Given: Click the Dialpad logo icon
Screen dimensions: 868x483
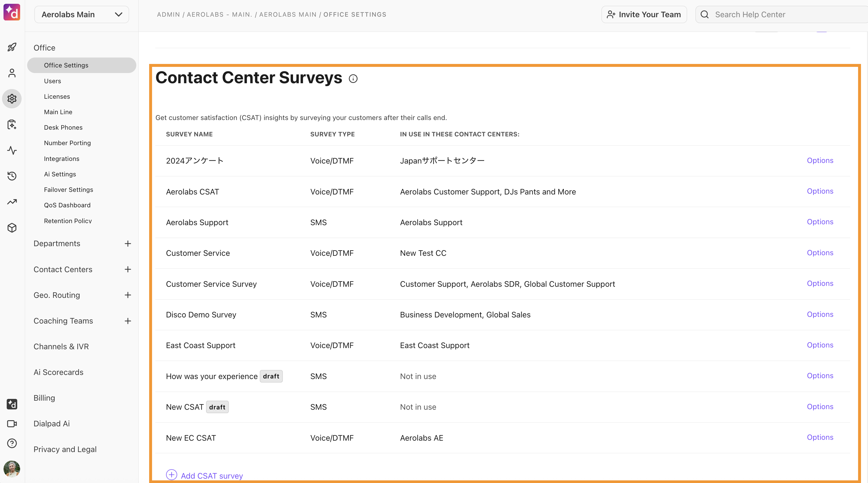Looking at the screenshot, I should (12, 13).
